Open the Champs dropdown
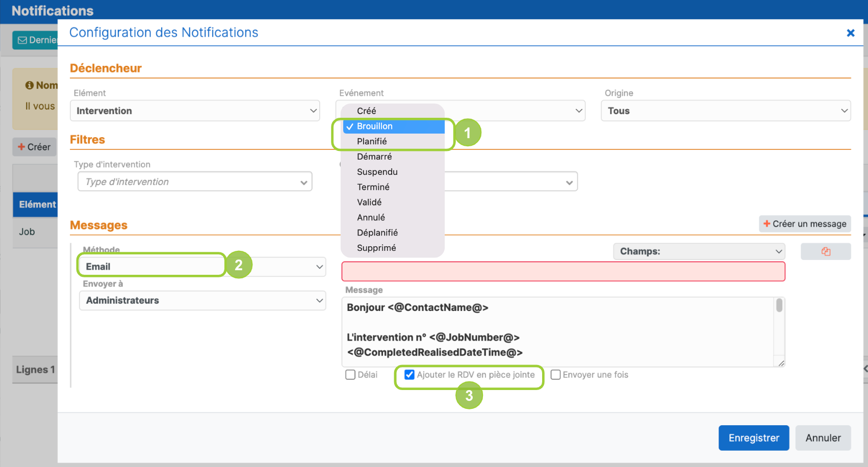868x467 pixels. pos(699,251)
